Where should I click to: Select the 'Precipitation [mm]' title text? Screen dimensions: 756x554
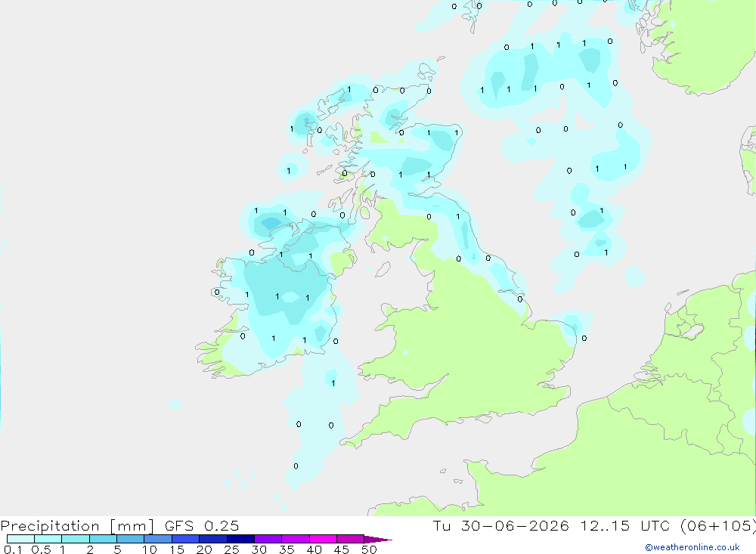(77, 526)
